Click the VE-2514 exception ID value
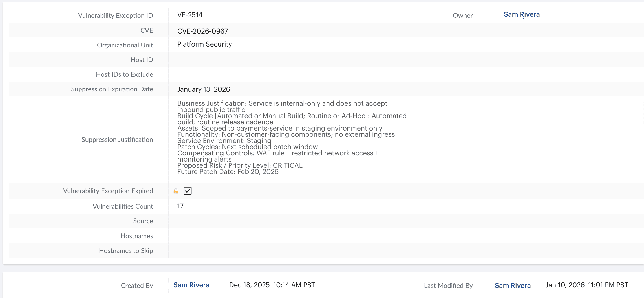Screen dimensions: 644x298 click(x=190, y=15)
